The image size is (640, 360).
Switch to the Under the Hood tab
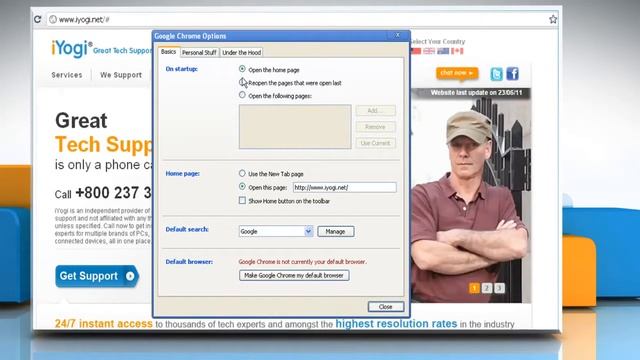click(x=241, y=53)
